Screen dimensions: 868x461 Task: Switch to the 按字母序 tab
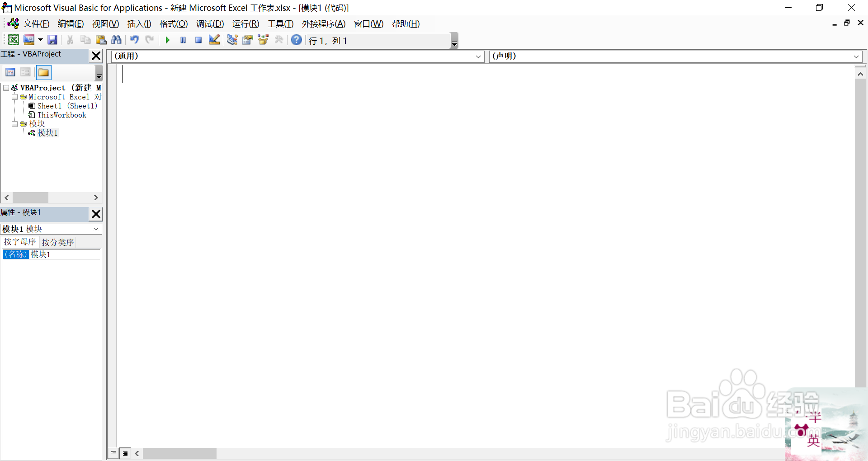click(x=20, y=242)
